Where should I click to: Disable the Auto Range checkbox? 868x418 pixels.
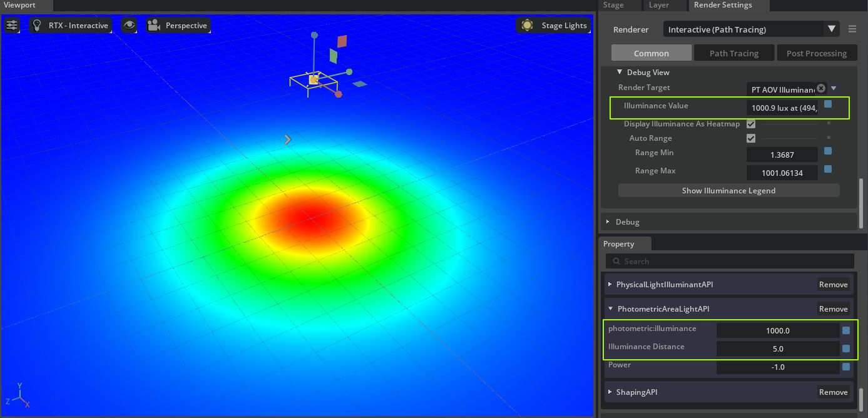(751, 138)
